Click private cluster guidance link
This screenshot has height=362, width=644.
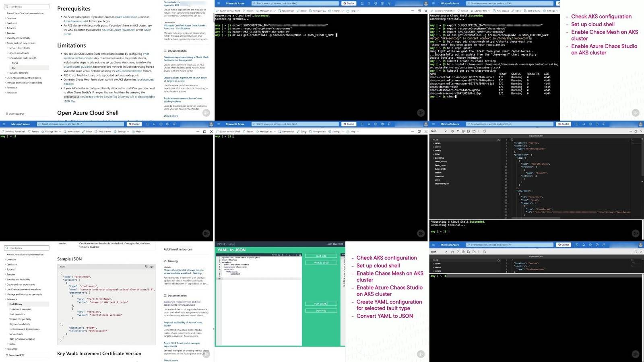coord(78,67)
